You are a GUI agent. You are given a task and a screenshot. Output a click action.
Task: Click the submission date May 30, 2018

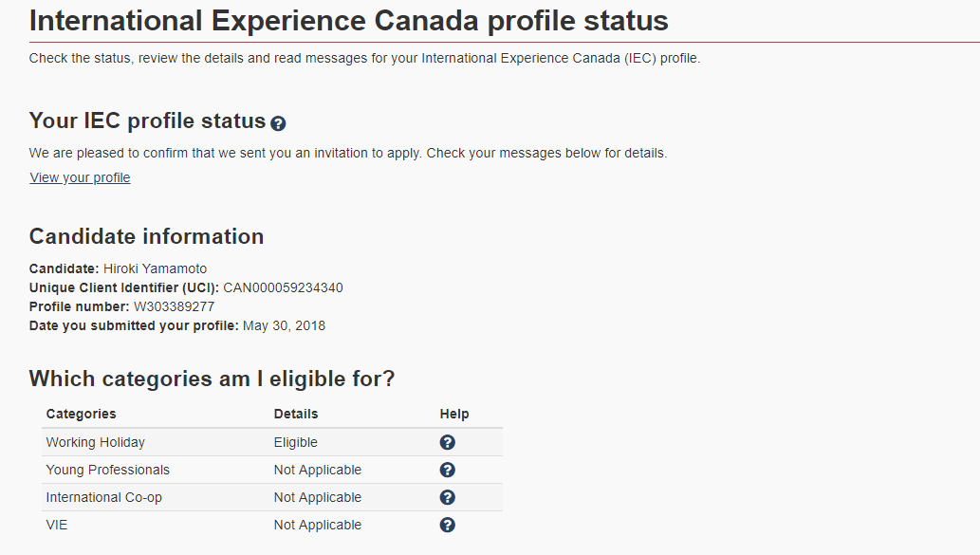click(x=284, y=325)
